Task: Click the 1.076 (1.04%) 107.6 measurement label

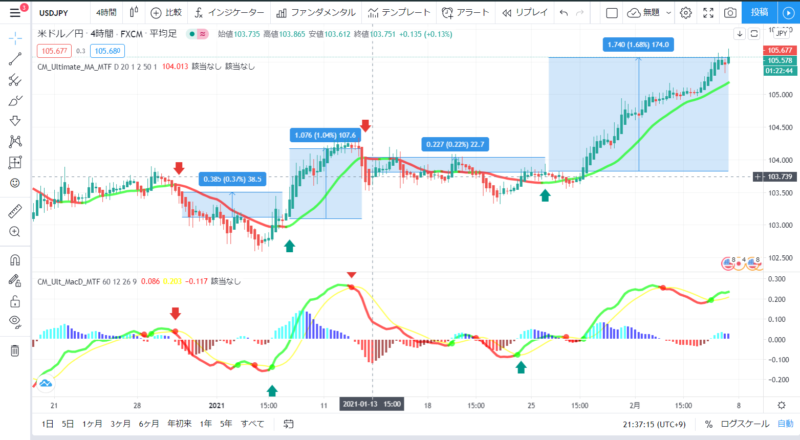Action: pos(326,135)
